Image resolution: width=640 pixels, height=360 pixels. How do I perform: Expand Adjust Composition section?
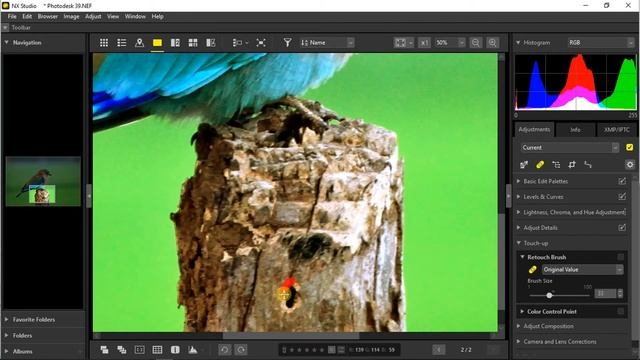pyautogui.click(x=518, y=326)
